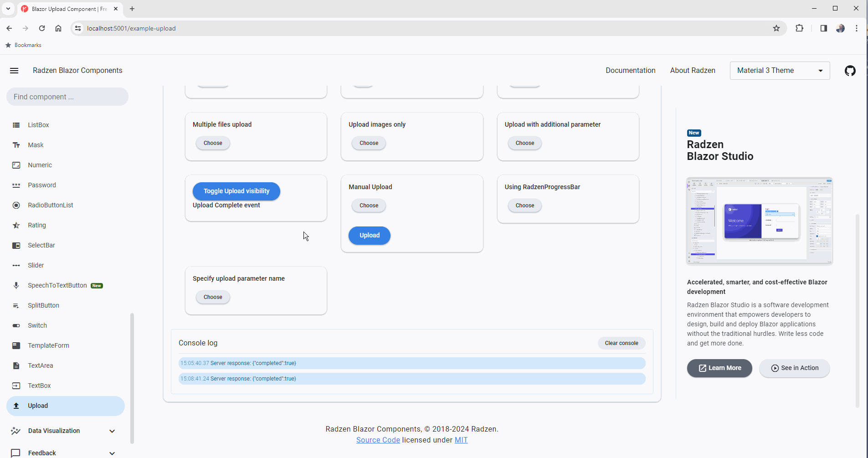Go to browser home page

58,28
